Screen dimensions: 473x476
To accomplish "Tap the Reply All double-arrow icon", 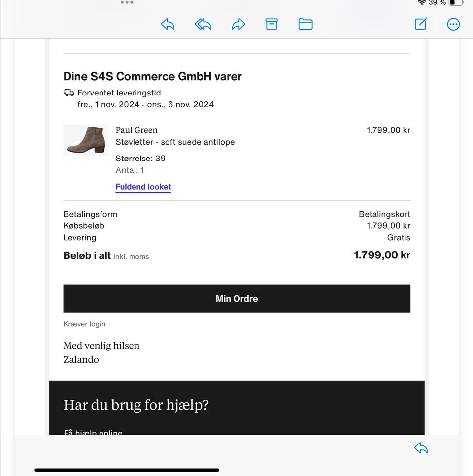I will pos(203,24).
